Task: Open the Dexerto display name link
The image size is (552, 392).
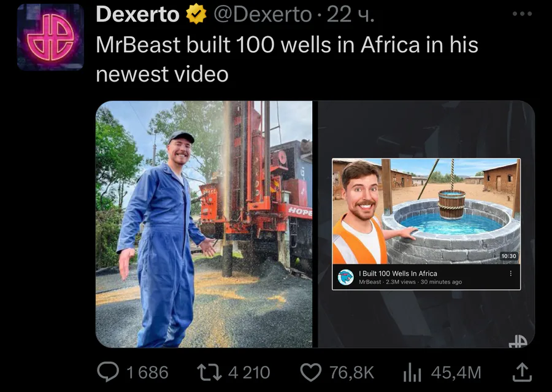Action: pyautogui.click(x=137, y=15)
